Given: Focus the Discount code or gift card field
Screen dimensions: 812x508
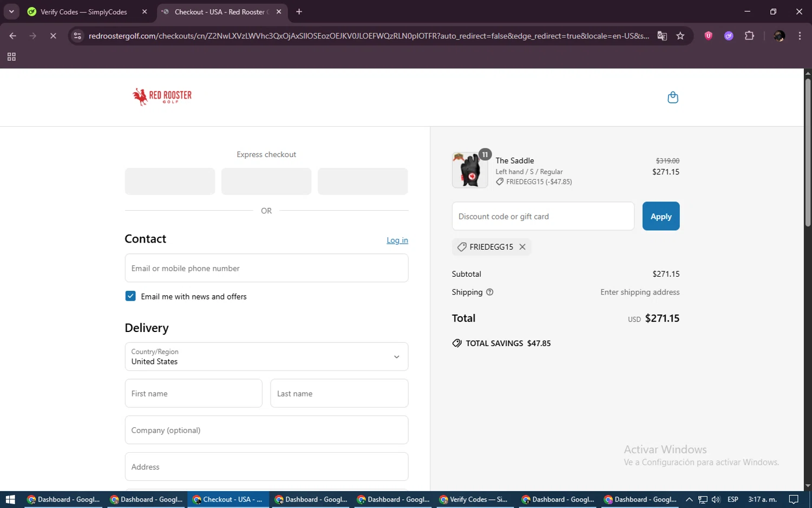Looking at the screenshot, I should [x=543, y=216].
